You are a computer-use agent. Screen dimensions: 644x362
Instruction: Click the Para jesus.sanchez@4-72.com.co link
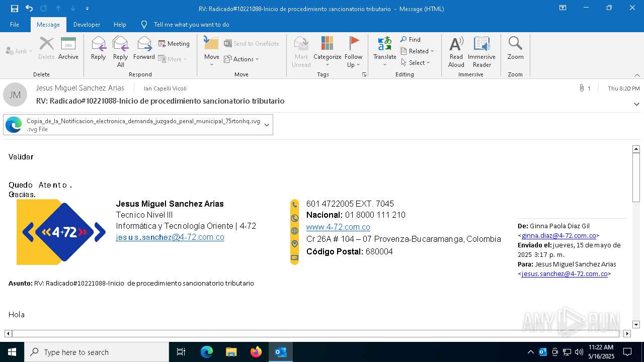[x=565, y=274]
